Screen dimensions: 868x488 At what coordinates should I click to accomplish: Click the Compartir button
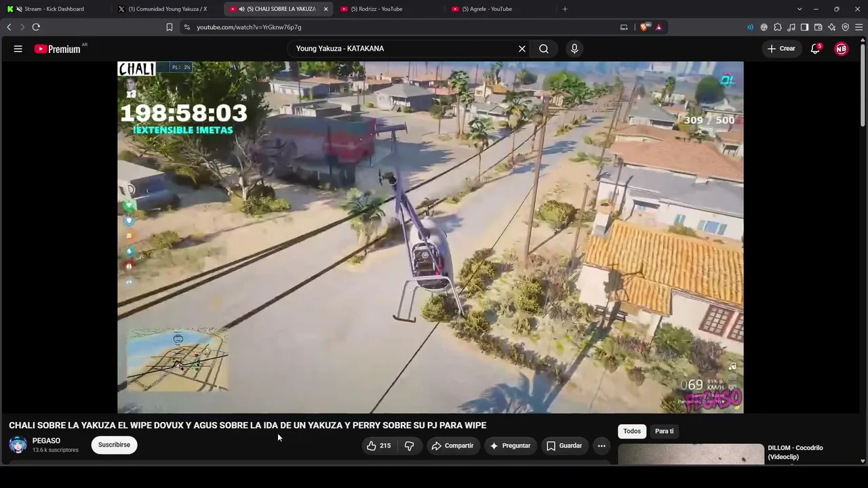[453, 445]
